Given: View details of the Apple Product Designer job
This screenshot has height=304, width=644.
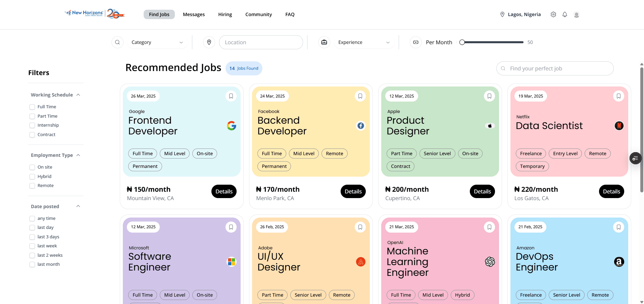Looking at the screenshot, I should point(482,191).
